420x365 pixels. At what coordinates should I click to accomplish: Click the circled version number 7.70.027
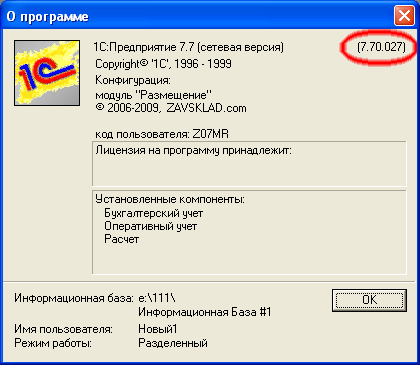(381, 47)
